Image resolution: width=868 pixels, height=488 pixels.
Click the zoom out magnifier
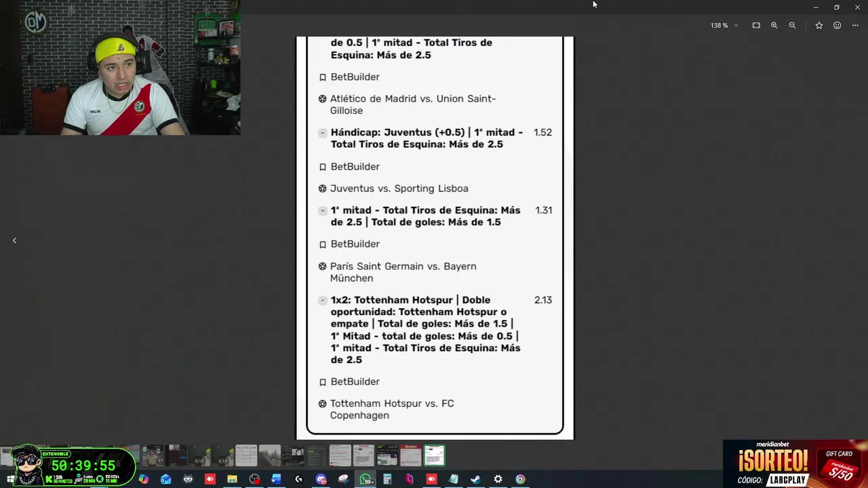tap(792, 26)
